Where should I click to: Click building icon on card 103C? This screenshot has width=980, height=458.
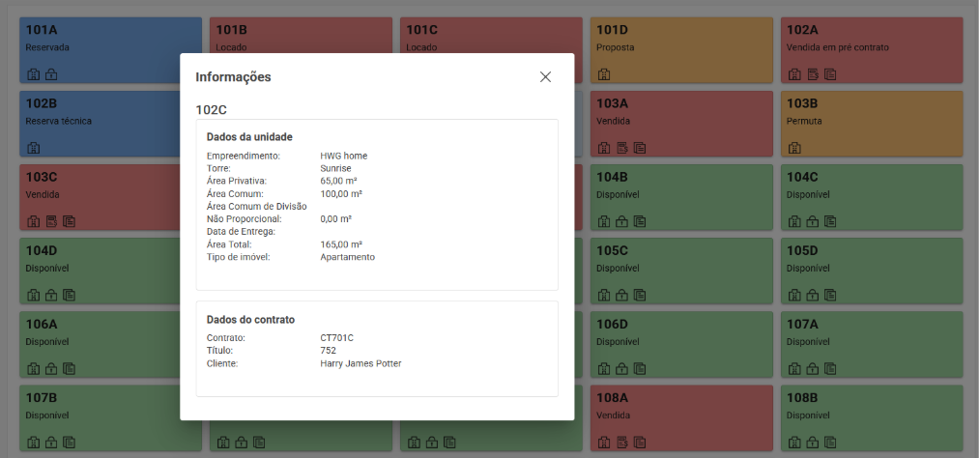pos(34,221)
